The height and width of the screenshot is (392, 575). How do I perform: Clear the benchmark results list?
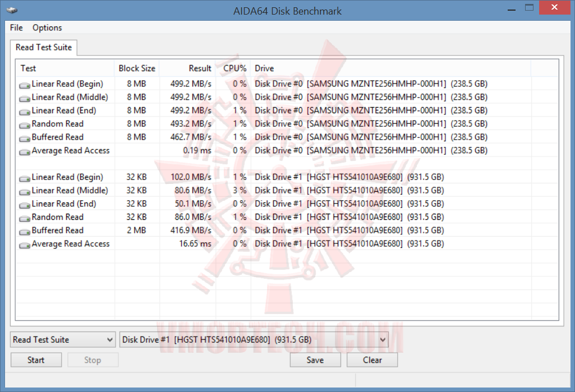(x=372, y=360)
